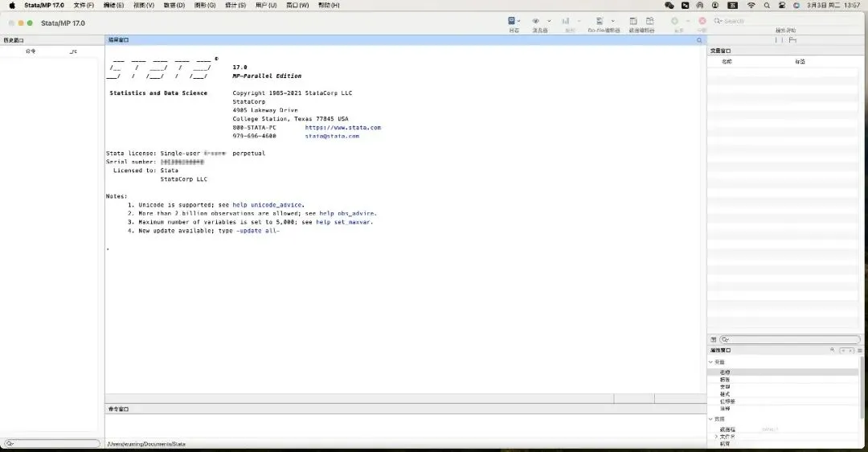Select the 格式 property row
The image size is (868, 452).
click(x=783, y=394)
